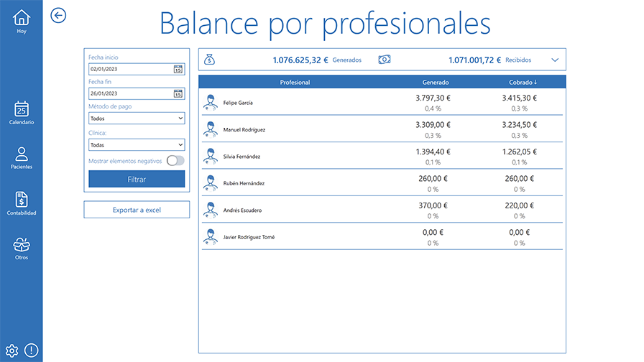Open the Otros section
This screenshot has height=362, width=644.
(22, 249)
